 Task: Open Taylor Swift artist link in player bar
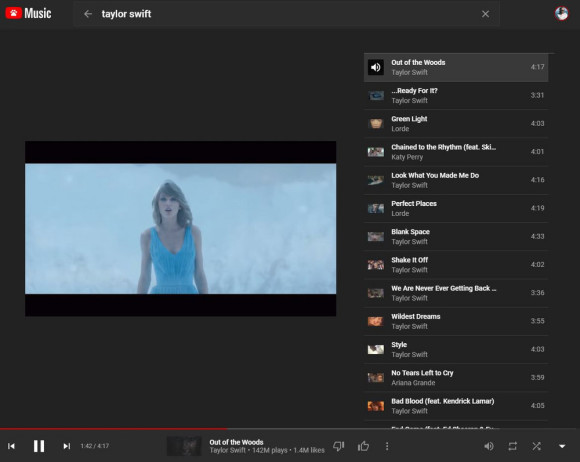click(x=227, y=451)
